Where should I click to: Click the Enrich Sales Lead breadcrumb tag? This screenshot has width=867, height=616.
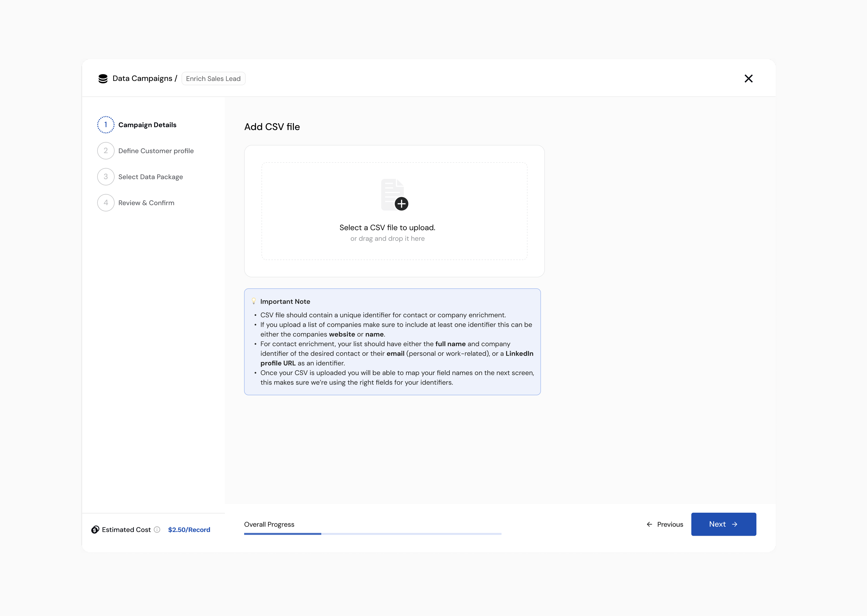coord(213,78)
